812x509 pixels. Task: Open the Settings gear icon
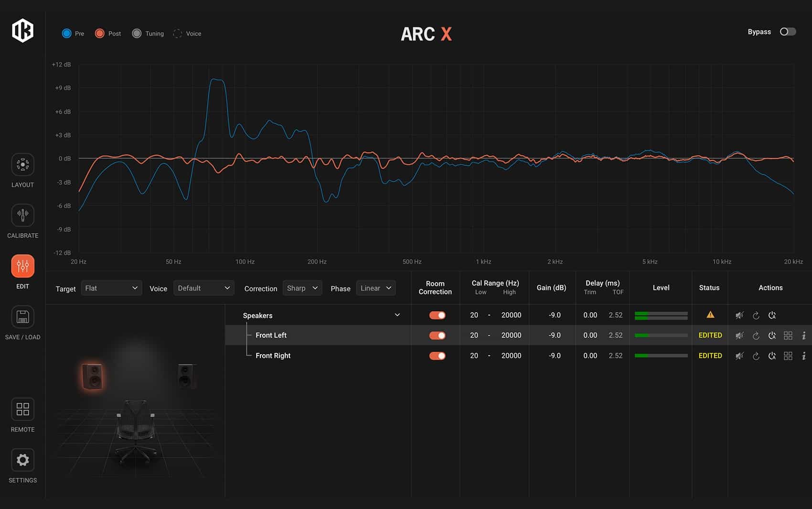[x=22, y=460]
